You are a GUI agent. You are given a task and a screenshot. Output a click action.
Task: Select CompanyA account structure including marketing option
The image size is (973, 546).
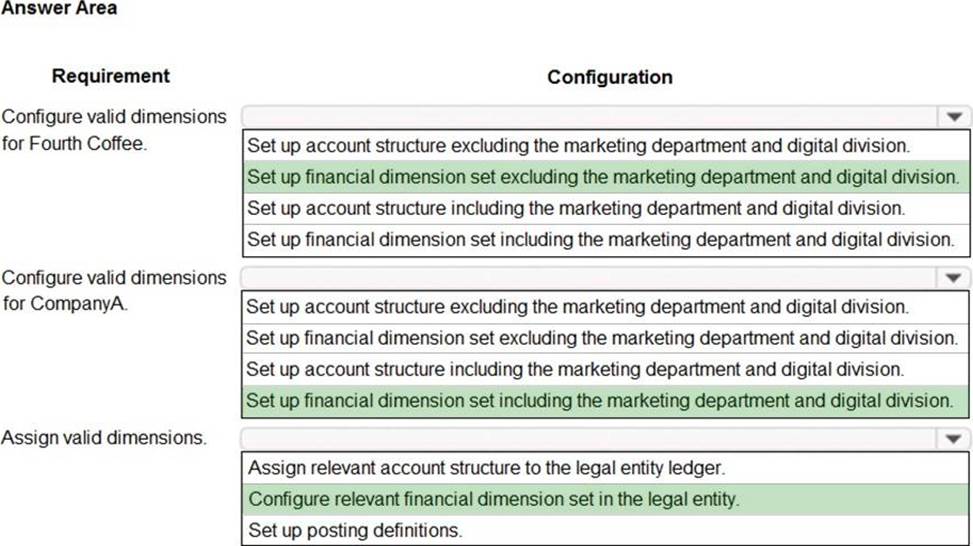coord(575,369)
